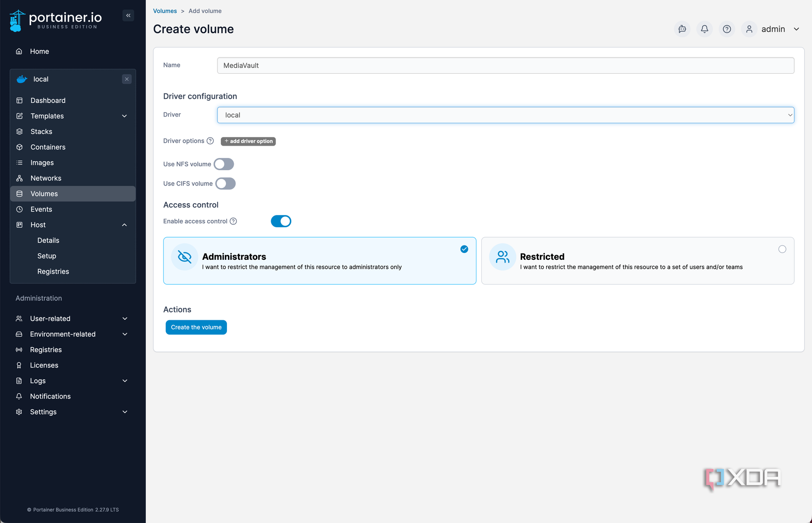Open the Containers section icon in sidebar

click(19, 147)
